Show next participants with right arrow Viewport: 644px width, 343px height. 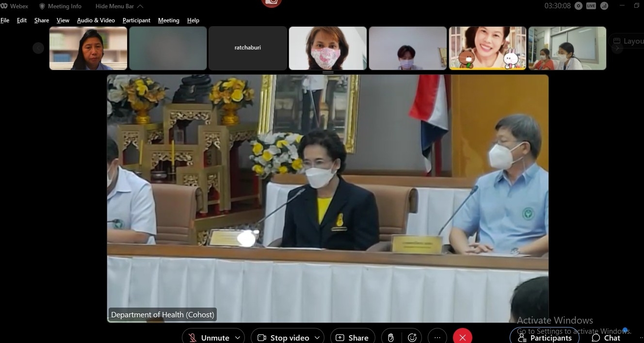click(617, 48)
